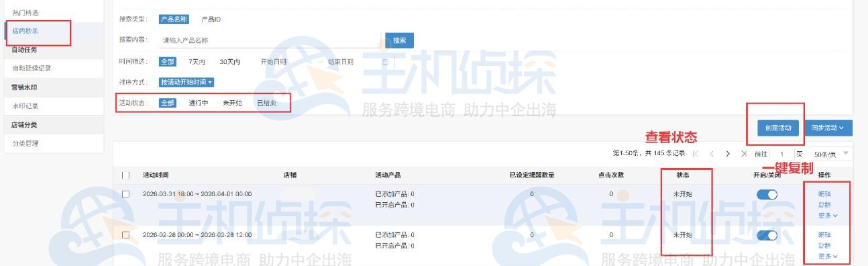Filter activity status to 已结束
Screen dimensions: 868x266
pos(267,103)
